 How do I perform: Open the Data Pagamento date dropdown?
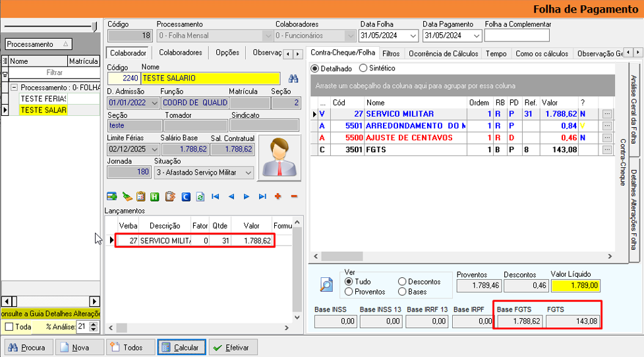(477, 36)
